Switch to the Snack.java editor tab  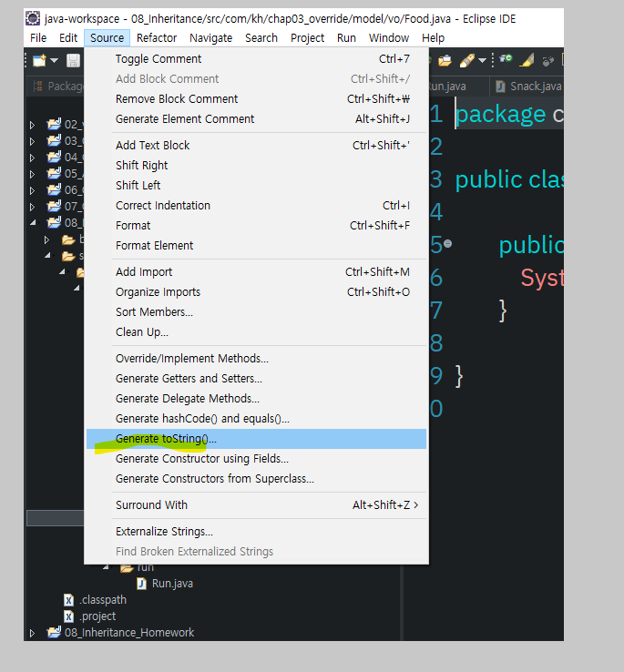(528, 87)
